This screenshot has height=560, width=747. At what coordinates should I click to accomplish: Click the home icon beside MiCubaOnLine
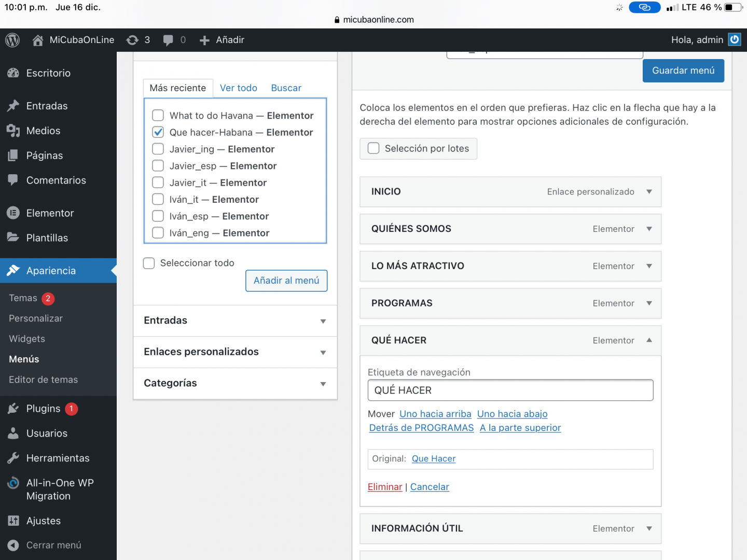38,40
